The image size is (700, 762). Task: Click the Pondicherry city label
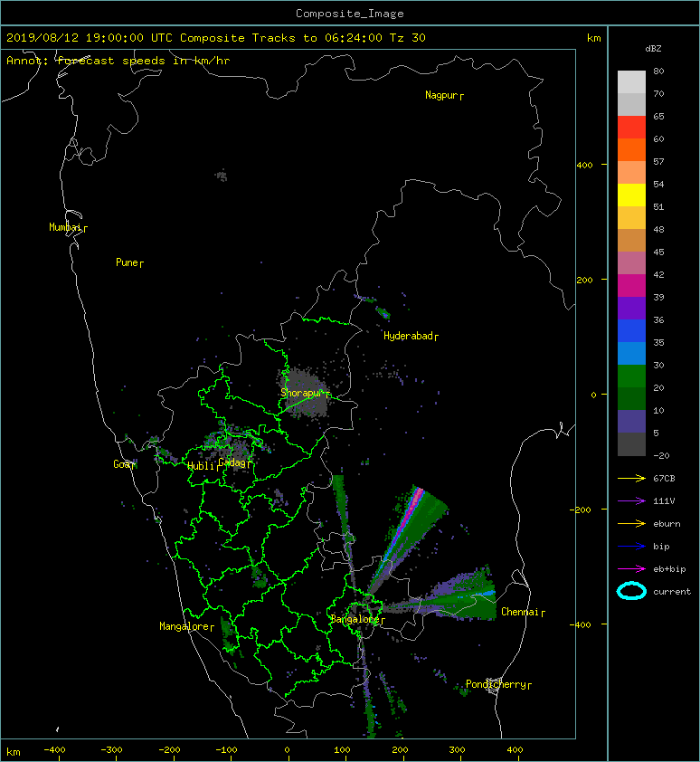pyautogui.click(x=498, y=684)
